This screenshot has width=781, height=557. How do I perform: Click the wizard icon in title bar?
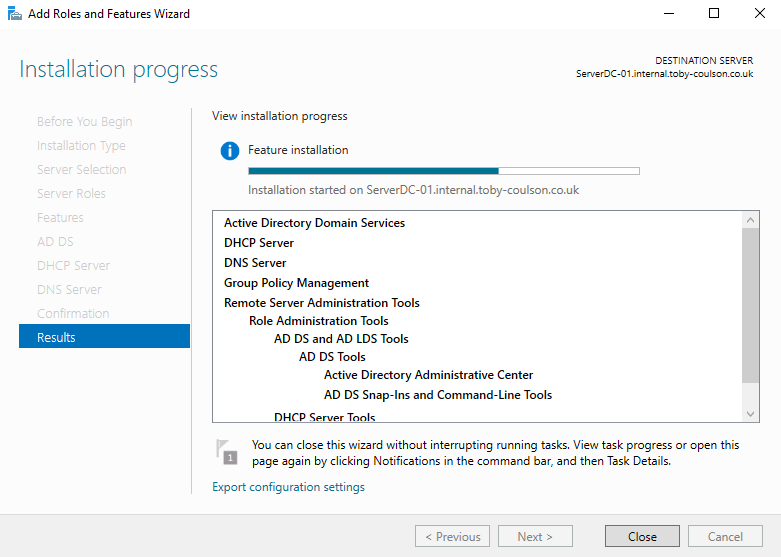14,14
